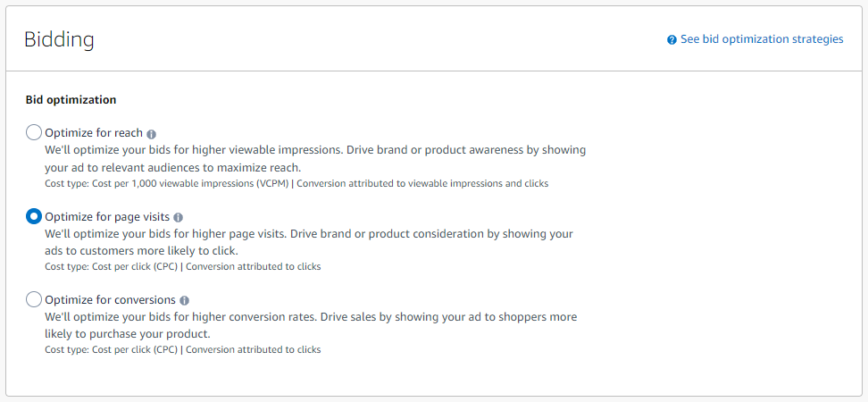The width and height of the screenshot is (868, 402).
Task: Click the viewable impressions description paragraph
Action: 315,159
